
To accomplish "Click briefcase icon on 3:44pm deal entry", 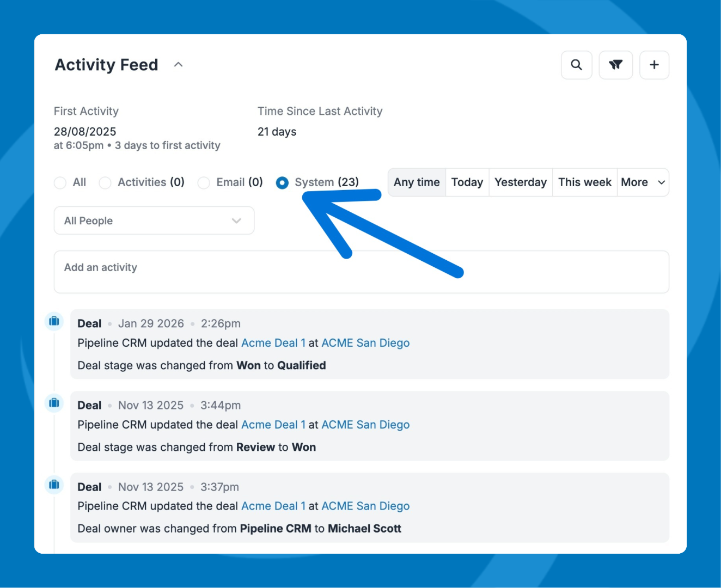I will click(x=54, y=403).
